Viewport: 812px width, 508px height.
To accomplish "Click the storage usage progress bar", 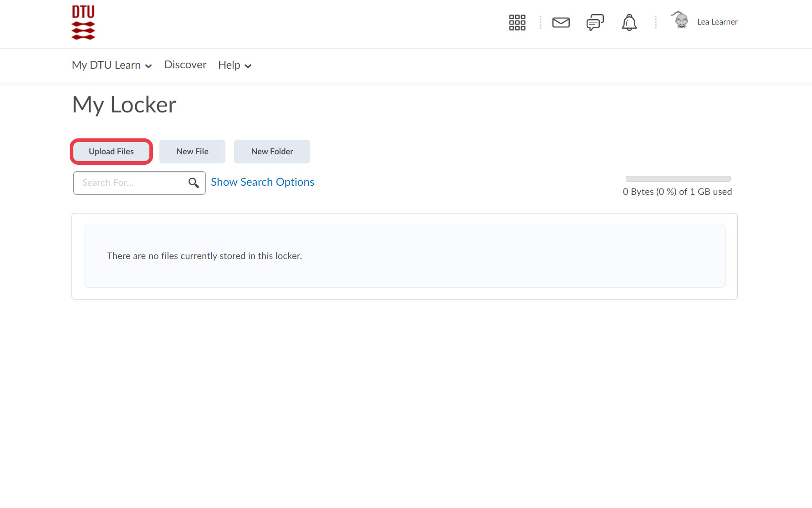I will (678, 179).
